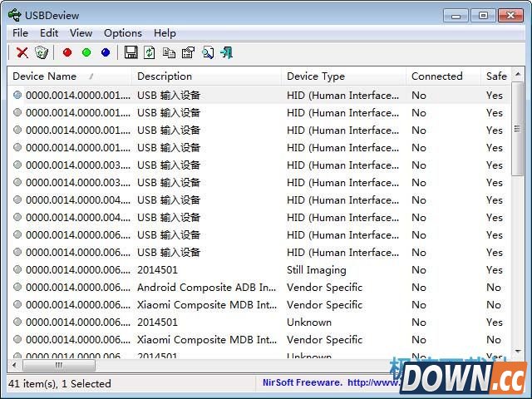Select the Still Imaging device type cell
The height and width of the screenshot is (399, 532).
(x=316, y=270)
